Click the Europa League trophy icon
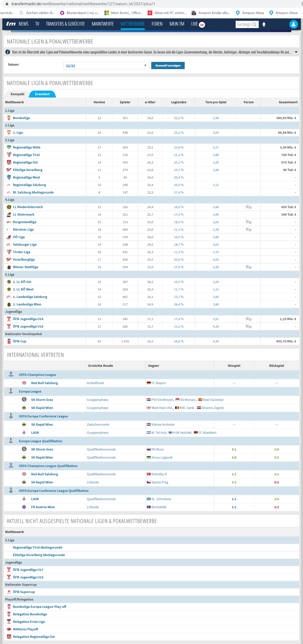 tap(11, 391)
